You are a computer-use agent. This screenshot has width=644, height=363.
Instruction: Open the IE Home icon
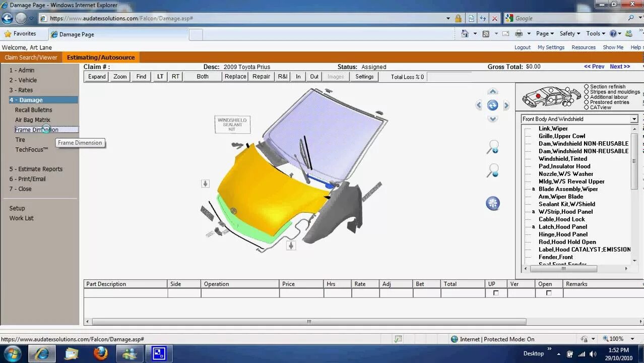point(465,34)
